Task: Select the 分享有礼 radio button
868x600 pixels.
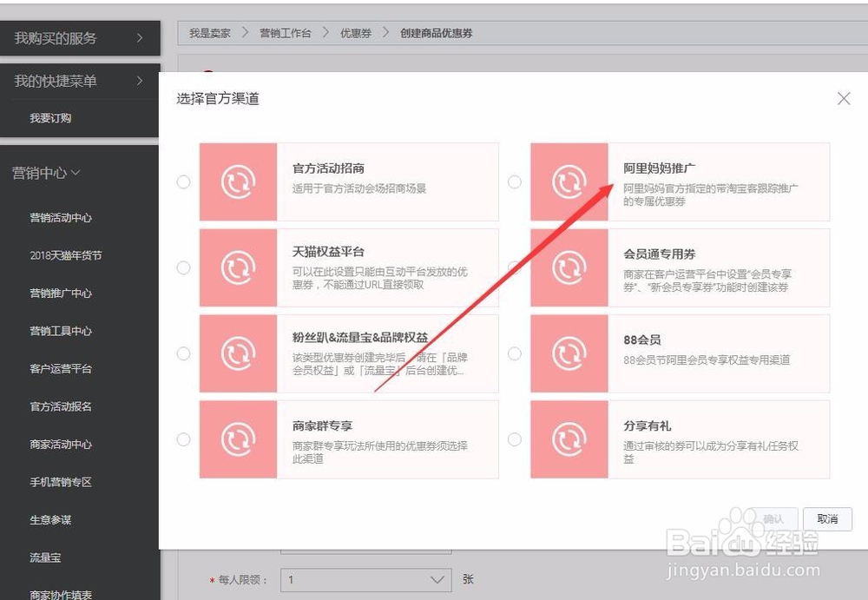Action: [514, 439]
